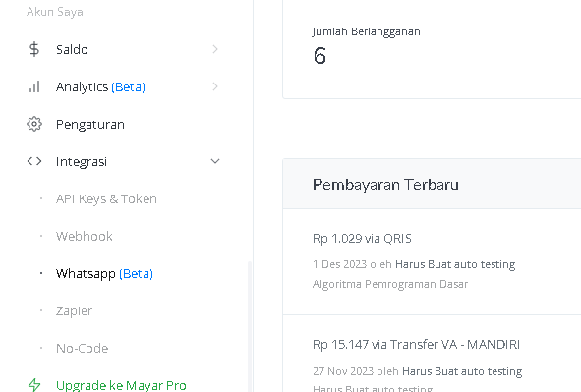Click the sidebar vertical scrollbar

coord(250,326)
